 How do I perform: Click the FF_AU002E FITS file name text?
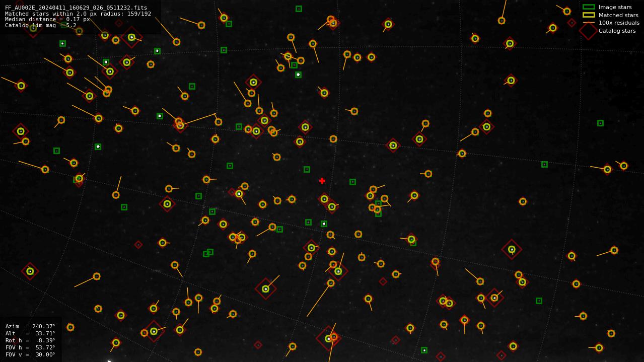click(76, 8)
